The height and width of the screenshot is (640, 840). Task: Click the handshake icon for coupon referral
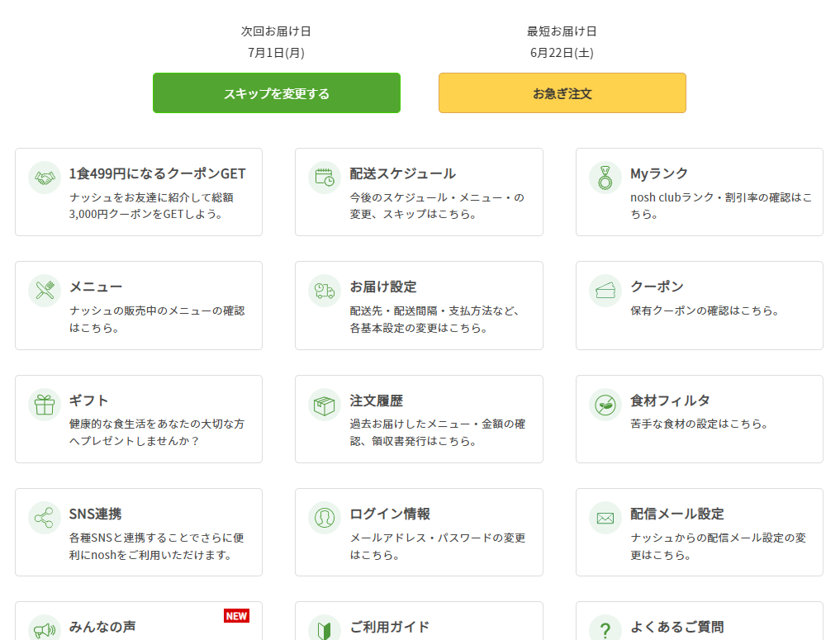(45, 178)
